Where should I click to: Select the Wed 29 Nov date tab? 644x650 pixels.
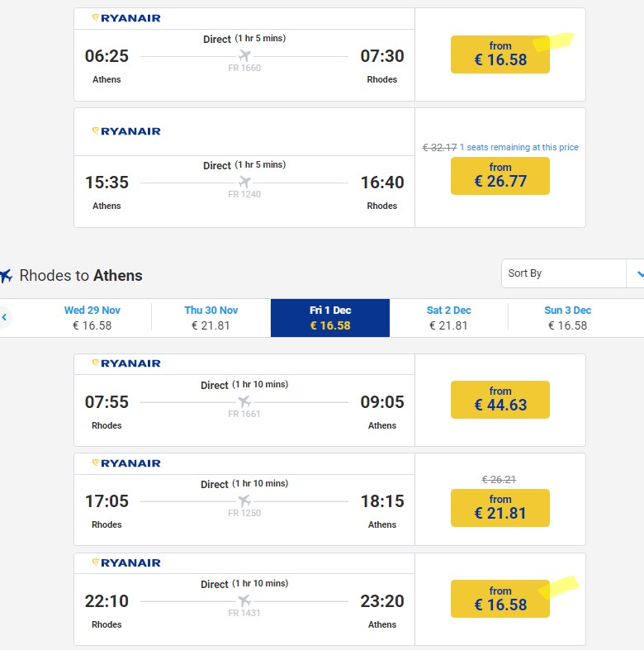[x=92, y=318]
